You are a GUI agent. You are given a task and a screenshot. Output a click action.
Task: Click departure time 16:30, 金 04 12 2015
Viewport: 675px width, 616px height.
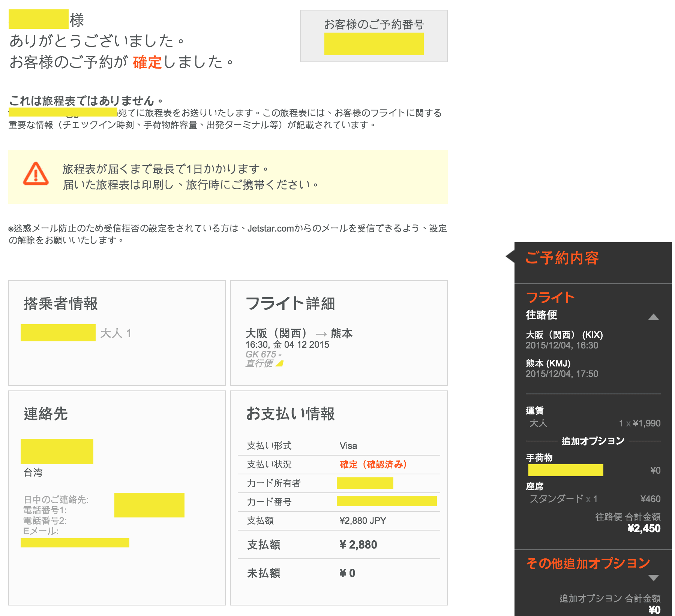[287, 345]
